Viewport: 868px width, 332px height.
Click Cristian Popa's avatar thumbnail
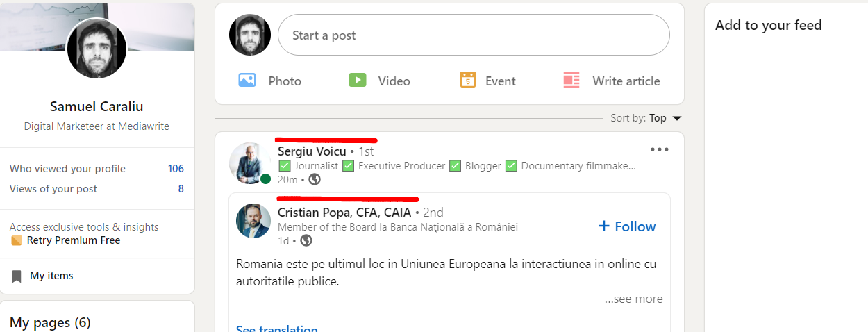tap(253, 222)
